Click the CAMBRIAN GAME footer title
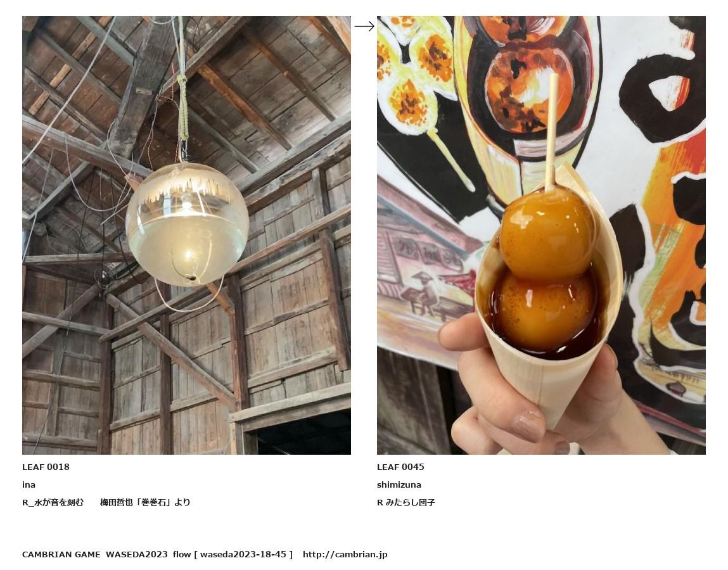This screenshot has height=570, width=728. (x=61, y=554)
